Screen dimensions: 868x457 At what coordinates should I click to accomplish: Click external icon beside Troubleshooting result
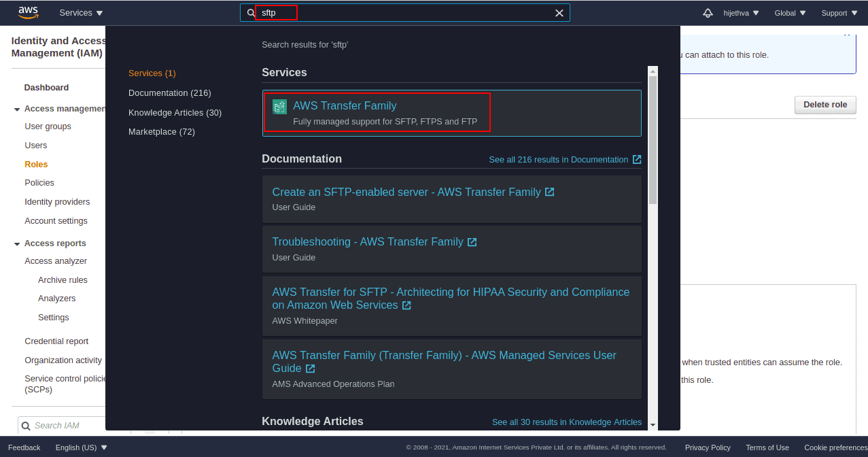(x=472, y=241)
